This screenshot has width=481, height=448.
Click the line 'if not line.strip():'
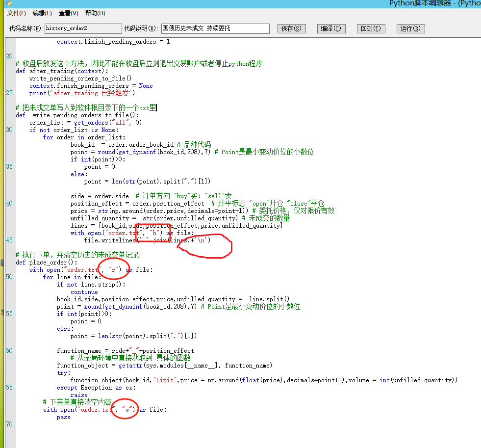pos(91,285)
